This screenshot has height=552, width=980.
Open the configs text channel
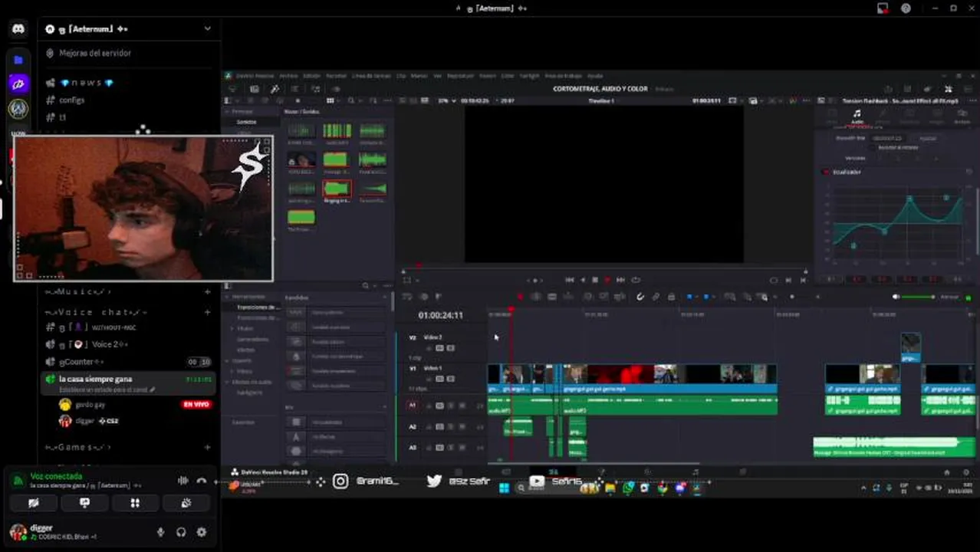[x=71, y=100]
